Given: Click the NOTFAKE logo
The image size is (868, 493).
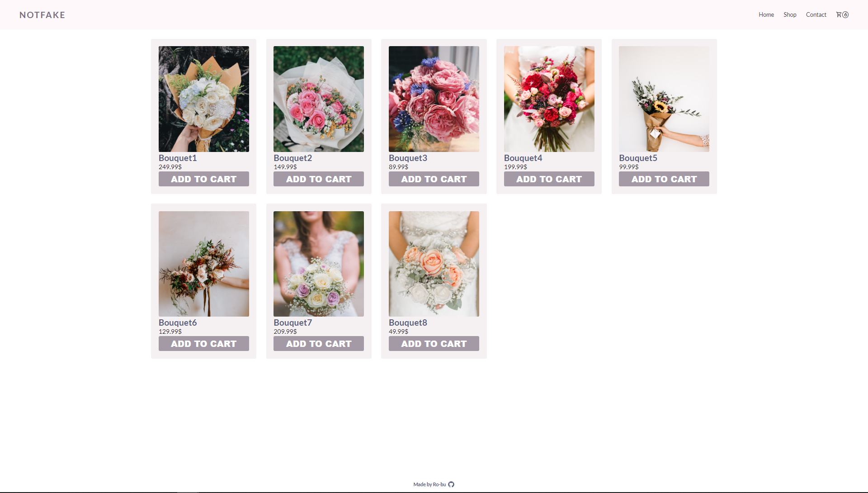Looking at the screenshot, I should (x=42, y=15).
